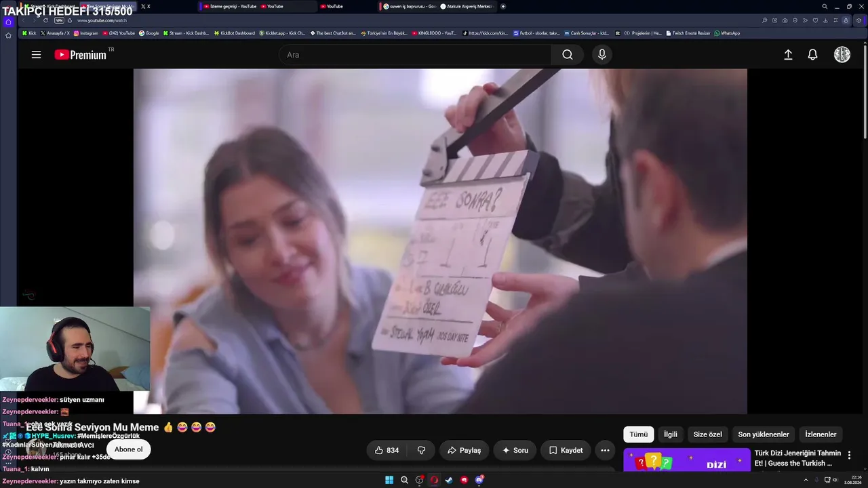Image resolution: width=868 pixels, height=488 pixels.
Task: Open the (242) YouTube bookmark
Action: [x=119, y=33]
